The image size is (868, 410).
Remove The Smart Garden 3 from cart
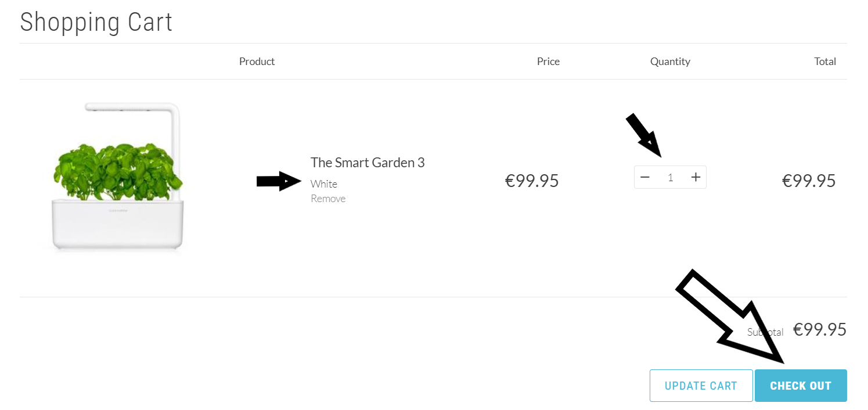[328, 199]
